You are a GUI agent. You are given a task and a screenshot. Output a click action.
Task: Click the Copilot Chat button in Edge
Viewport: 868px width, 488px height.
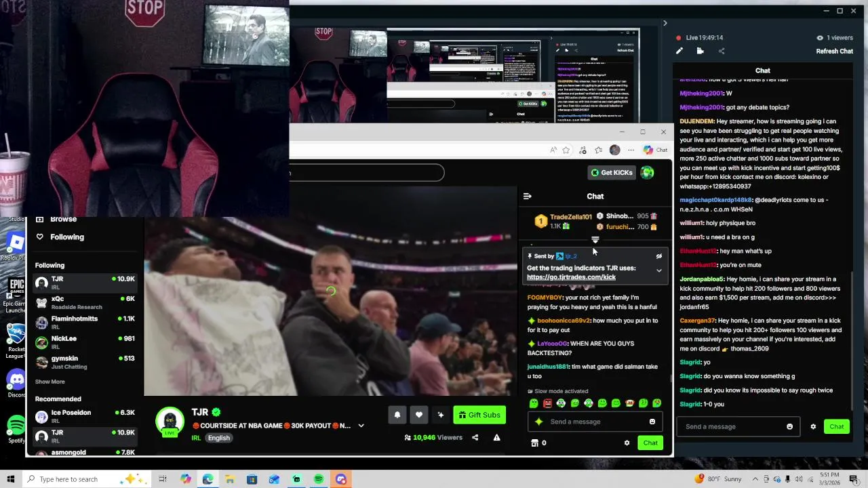pos(655,150)
